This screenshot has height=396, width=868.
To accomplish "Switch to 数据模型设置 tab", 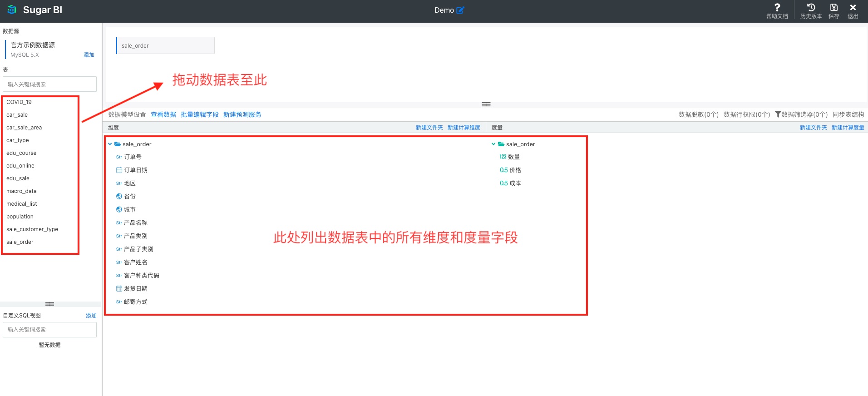I will [x=127, y=114].
